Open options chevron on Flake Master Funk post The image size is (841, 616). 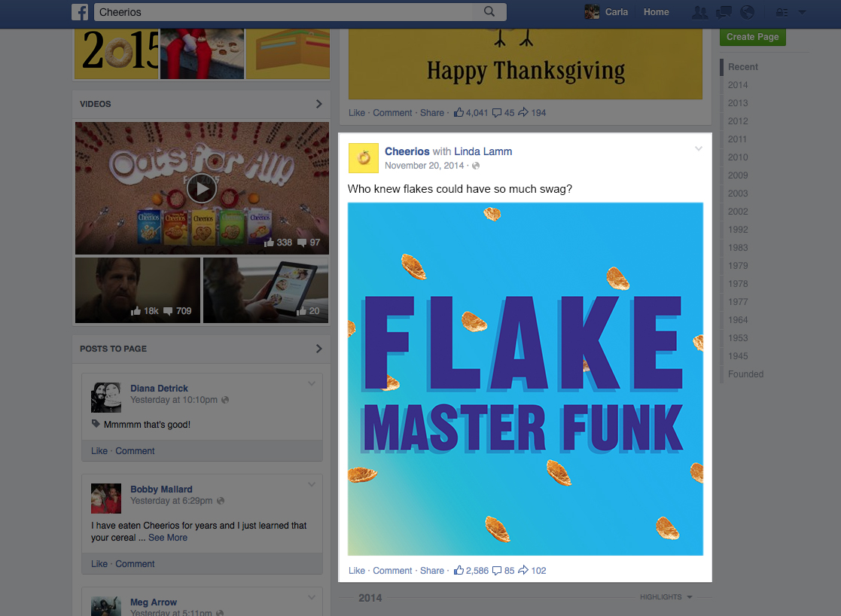(699, 148)
